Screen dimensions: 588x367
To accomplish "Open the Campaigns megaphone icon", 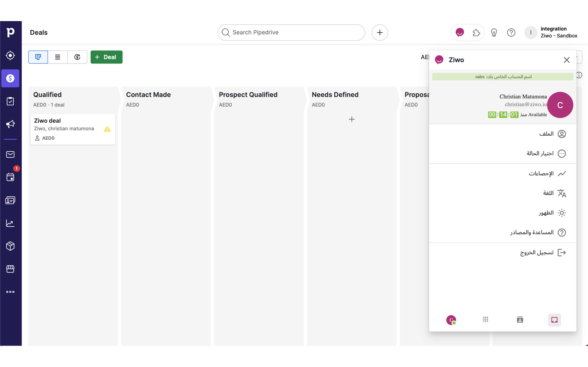I will pos(10,124).
